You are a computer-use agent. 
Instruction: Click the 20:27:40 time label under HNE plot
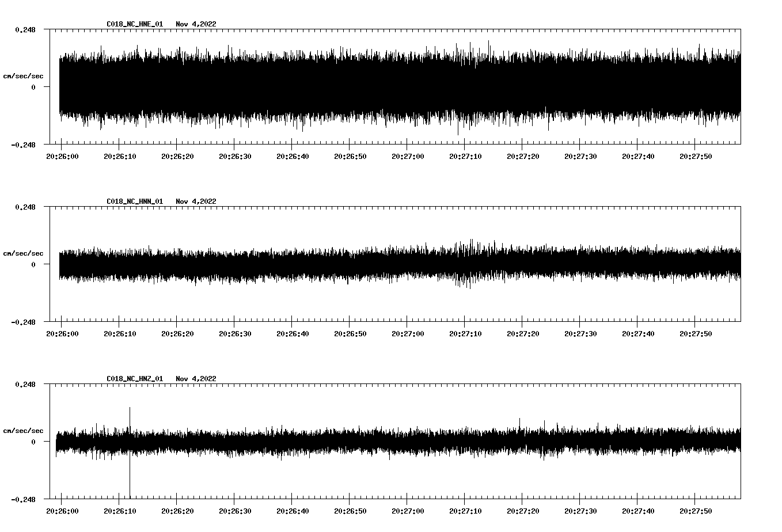point(638,157)
